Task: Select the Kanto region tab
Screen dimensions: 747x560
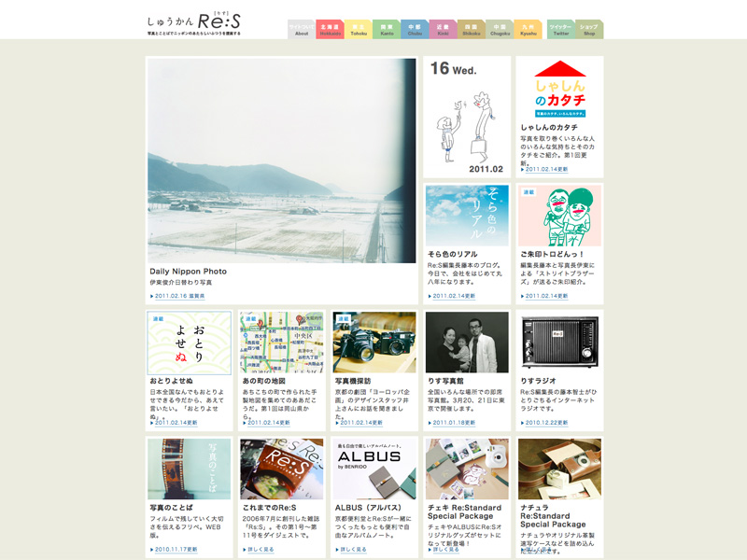Action: point(387,30)
